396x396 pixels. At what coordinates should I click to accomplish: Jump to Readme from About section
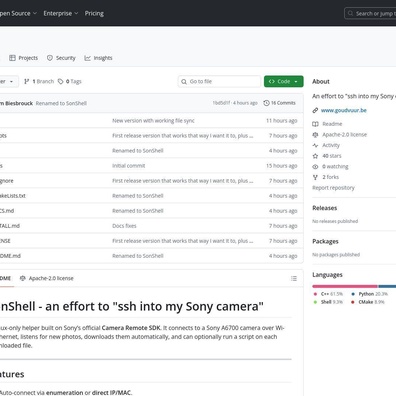[x=332, y=124]
